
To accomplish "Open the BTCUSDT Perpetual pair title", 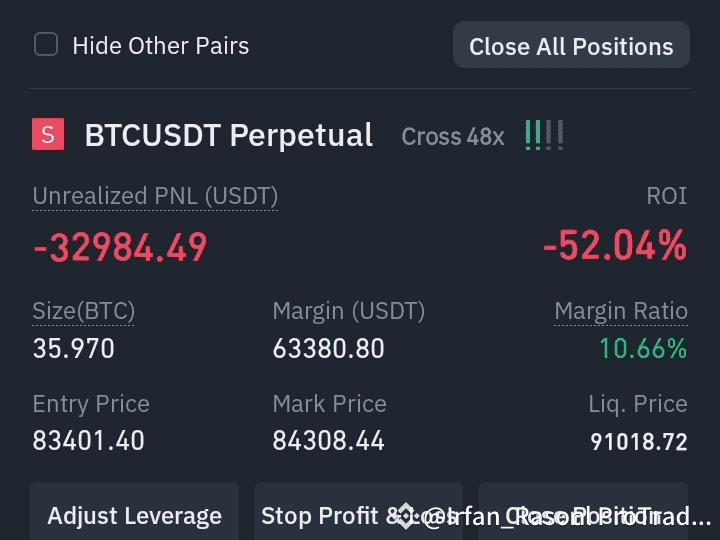I will 229,135.
